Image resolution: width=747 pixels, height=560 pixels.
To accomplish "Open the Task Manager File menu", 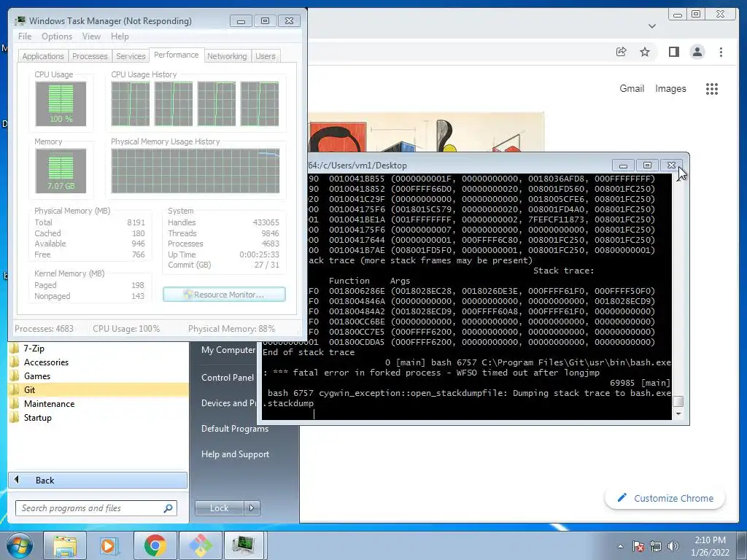I will [x=25, y=36].
